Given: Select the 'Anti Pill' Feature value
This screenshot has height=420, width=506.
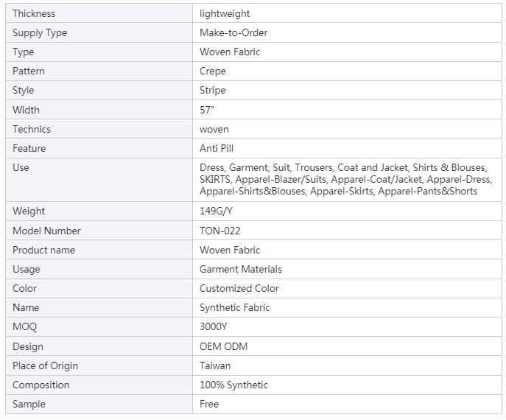Looking at the screenshot, I should click(217, 148).
